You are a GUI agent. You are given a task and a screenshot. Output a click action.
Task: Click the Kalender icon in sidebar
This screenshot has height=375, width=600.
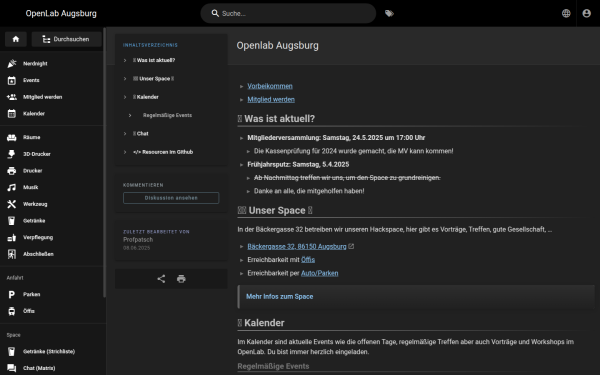click(x=12, y=114)
